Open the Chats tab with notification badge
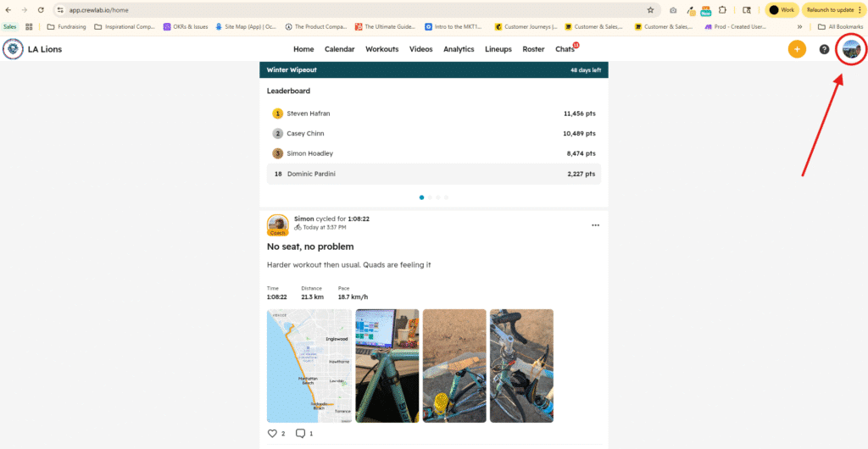Image resolution: width=868 pixels, height=449 pixels. point(565,49)
